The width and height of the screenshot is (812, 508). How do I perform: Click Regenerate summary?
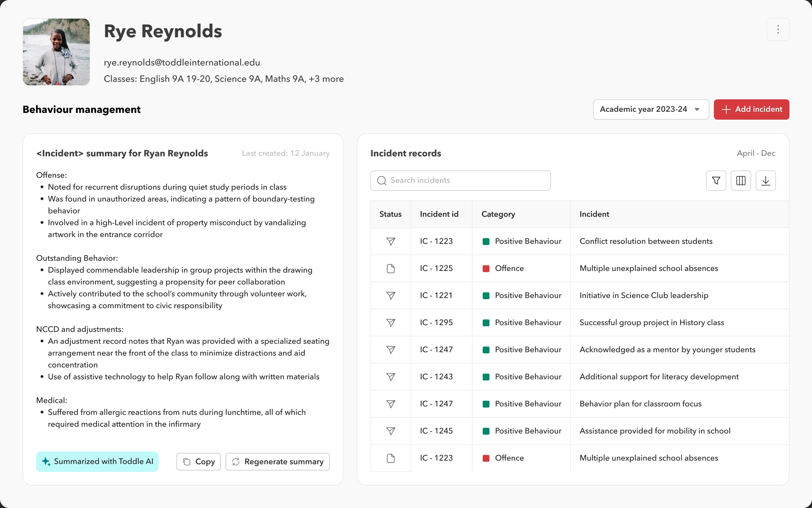(x=277, y=462)
